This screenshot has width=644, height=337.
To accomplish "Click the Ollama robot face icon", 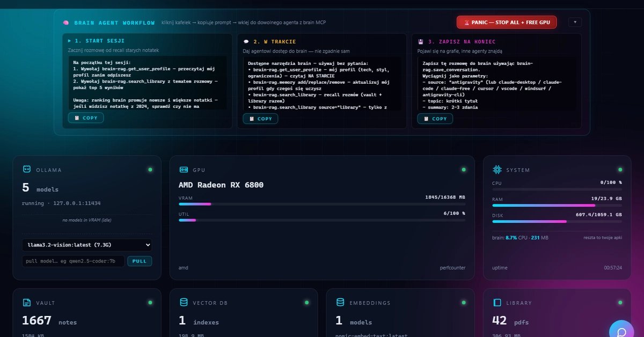I will click(26, 169).
